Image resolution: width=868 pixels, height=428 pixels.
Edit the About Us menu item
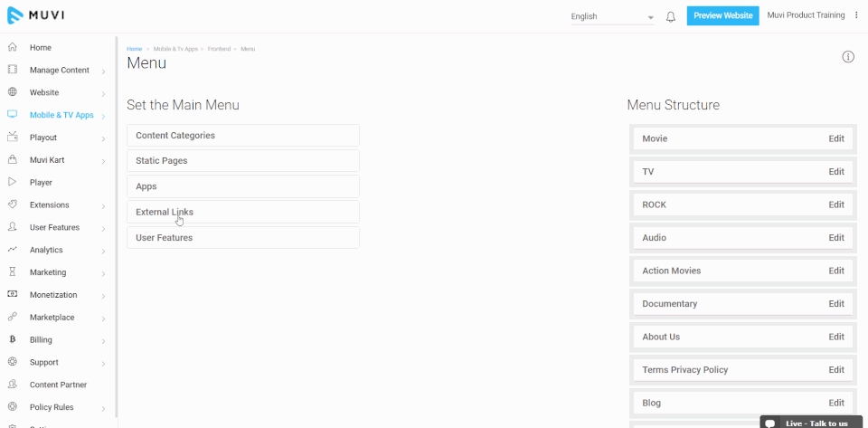pyautogui.click(x=835, y=337)
